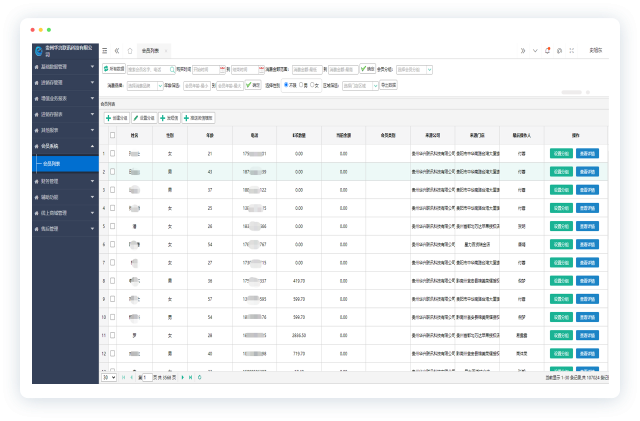
Task: Expand the 进销存管理 sidebar menu
Action: 65,82
